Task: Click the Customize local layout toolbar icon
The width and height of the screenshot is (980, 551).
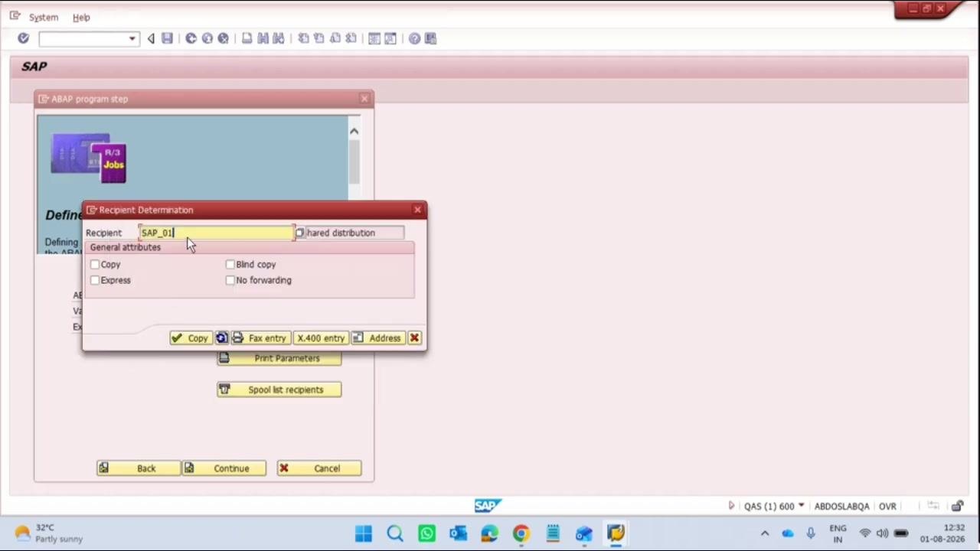Action: [x=430, y=38]
